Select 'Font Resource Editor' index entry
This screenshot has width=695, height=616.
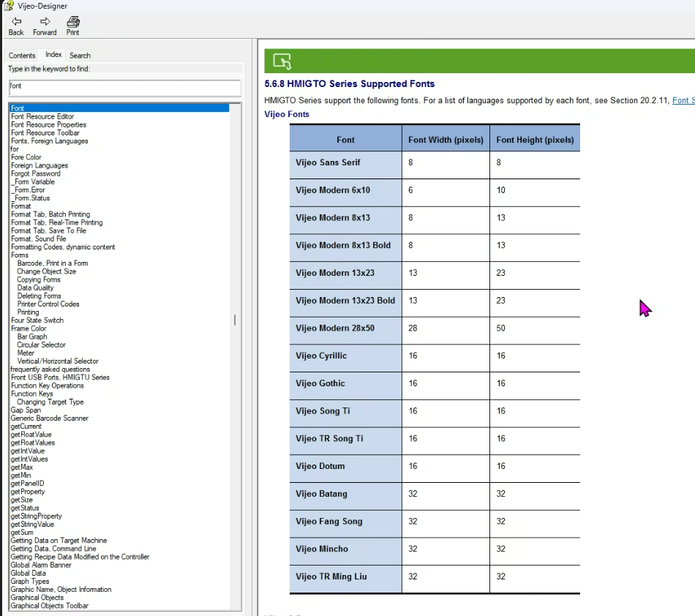42,116
